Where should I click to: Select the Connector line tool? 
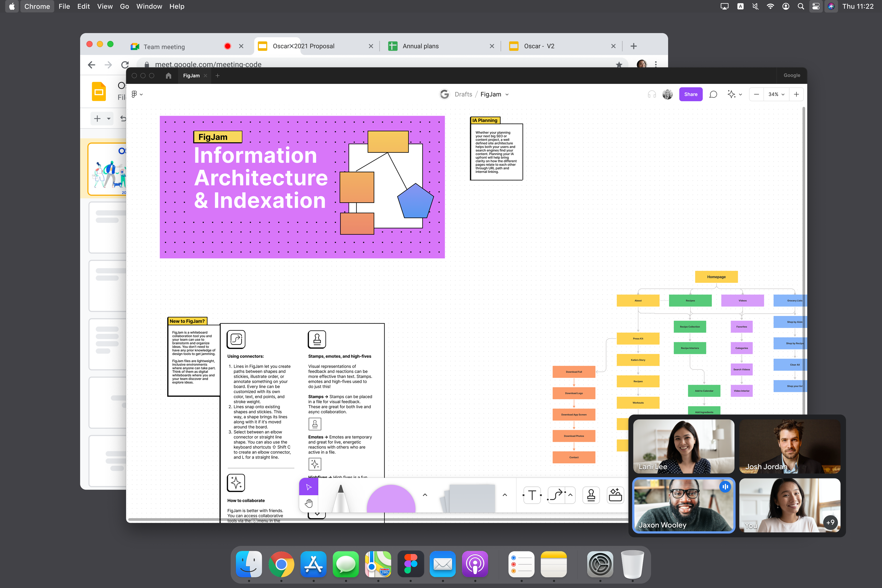point(556,495)
